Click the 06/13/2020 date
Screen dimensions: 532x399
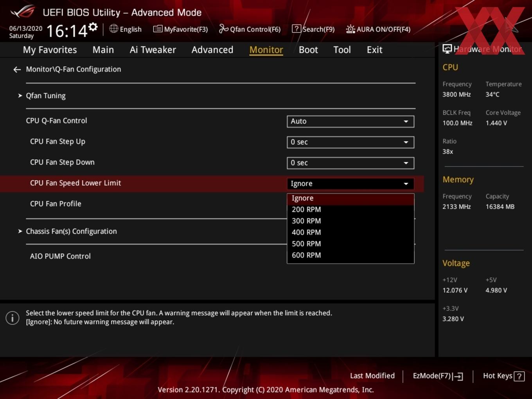[x=26, y=29]
